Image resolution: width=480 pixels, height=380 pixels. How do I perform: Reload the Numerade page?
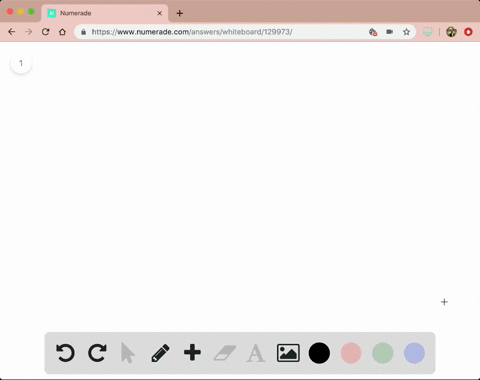click(46, 32)
